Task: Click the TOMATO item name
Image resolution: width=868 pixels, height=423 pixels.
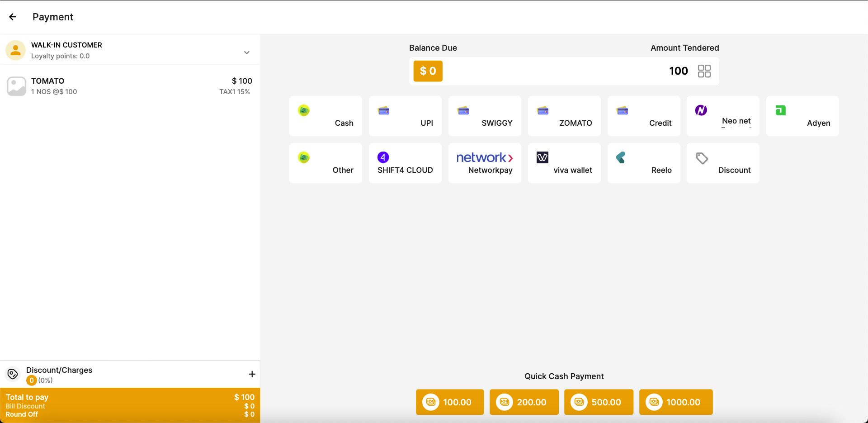Action: 47,81
